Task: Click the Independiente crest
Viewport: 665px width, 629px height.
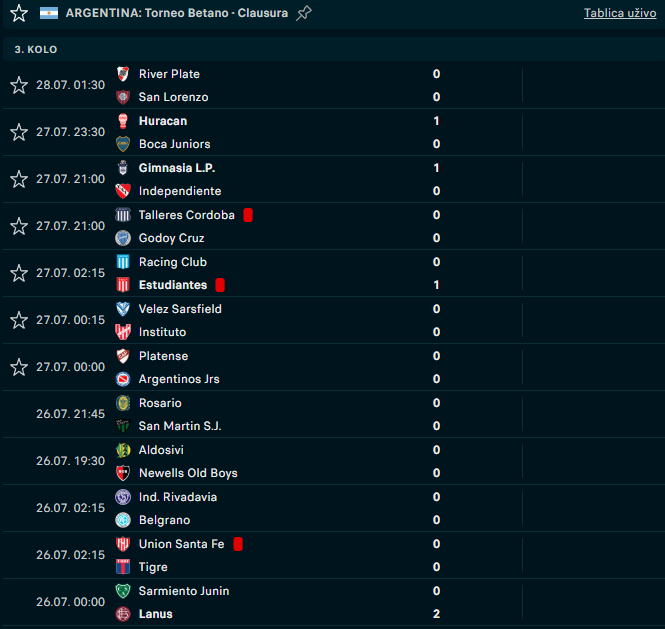Action: pyautogui.click(x=123, y=191)
